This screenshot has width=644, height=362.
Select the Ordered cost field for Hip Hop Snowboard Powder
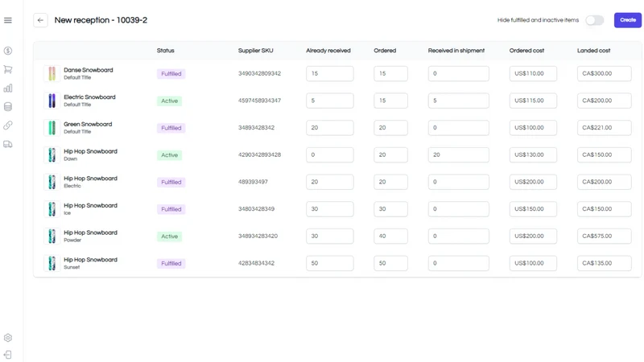coord(533,236)
